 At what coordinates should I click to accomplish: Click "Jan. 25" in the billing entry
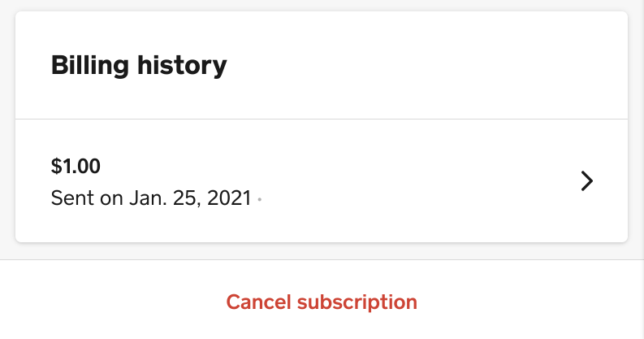tap(162, 198)
